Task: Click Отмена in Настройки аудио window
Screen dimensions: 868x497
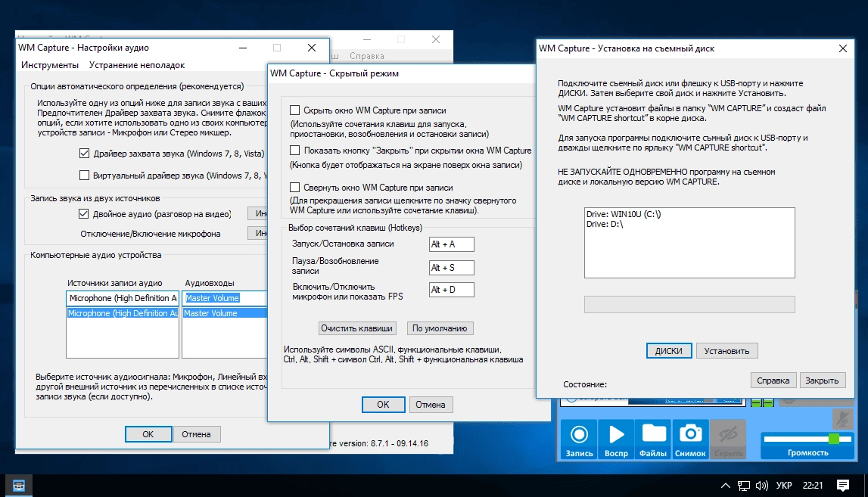Action: 196,434
